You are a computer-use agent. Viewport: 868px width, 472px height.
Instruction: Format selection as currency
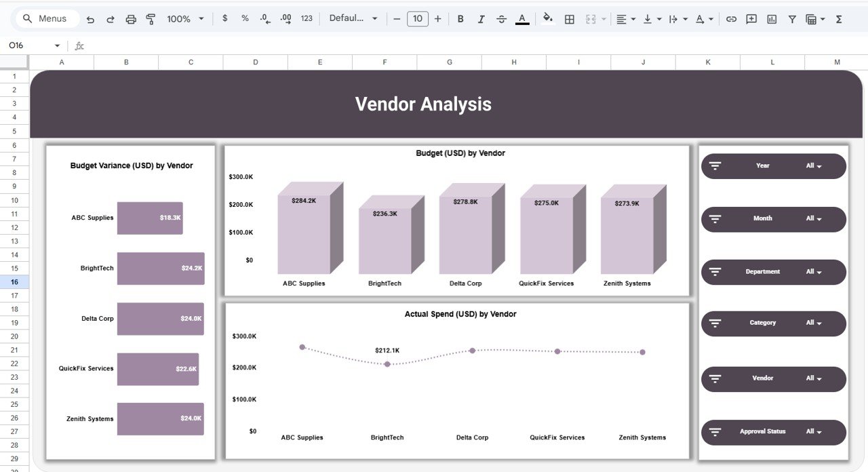[224, 18]
